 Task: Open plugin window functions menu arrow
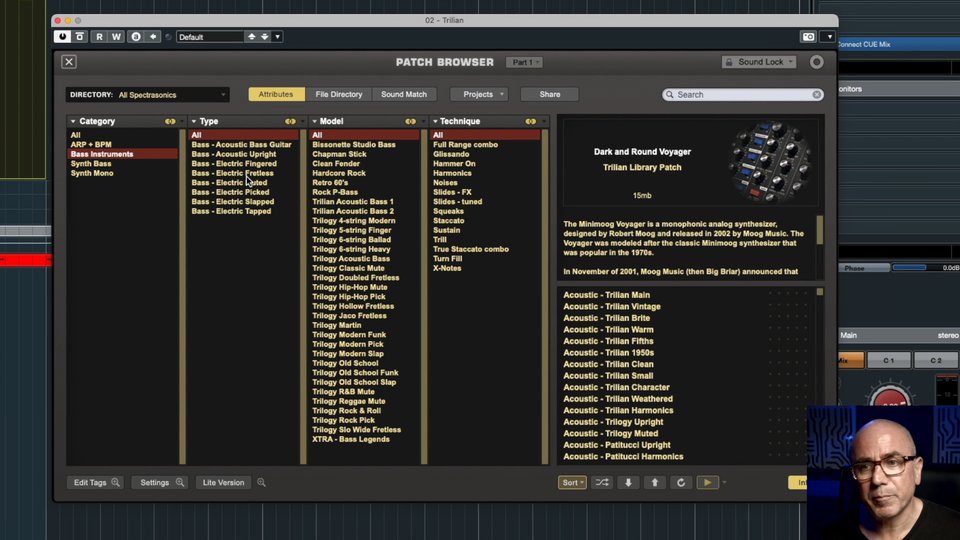click(830, 37)
